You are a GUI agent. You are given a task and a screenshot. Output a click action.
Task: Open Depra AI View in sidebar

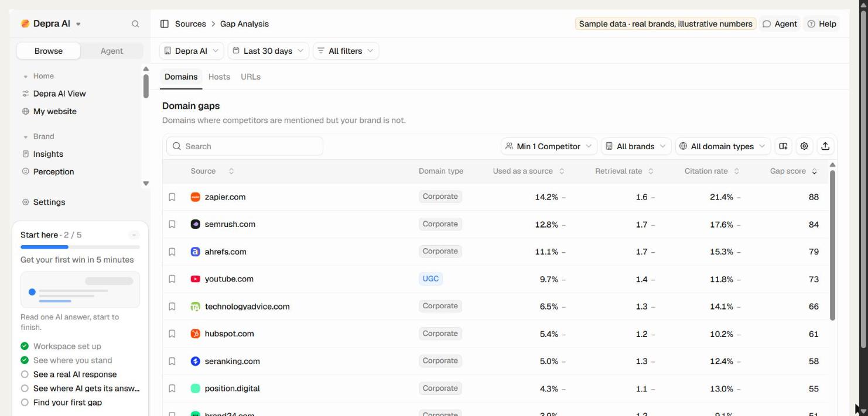pos(54,94)
